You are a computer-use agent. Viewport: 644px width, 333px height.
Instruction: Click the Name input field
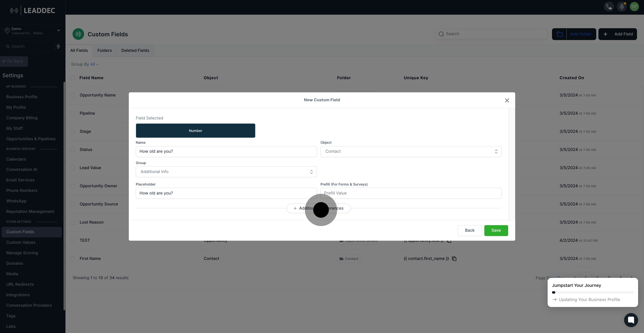coord(226,152)
